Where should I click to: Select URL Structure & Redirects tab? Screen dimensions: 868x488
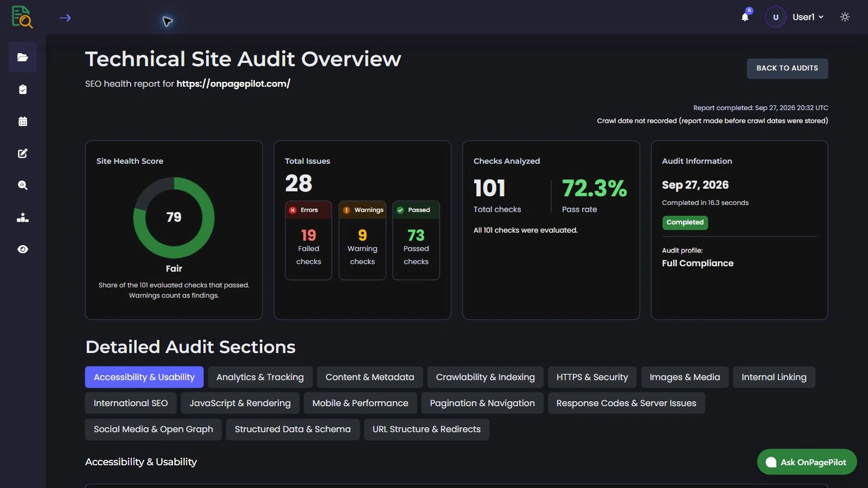pos(426,429)
